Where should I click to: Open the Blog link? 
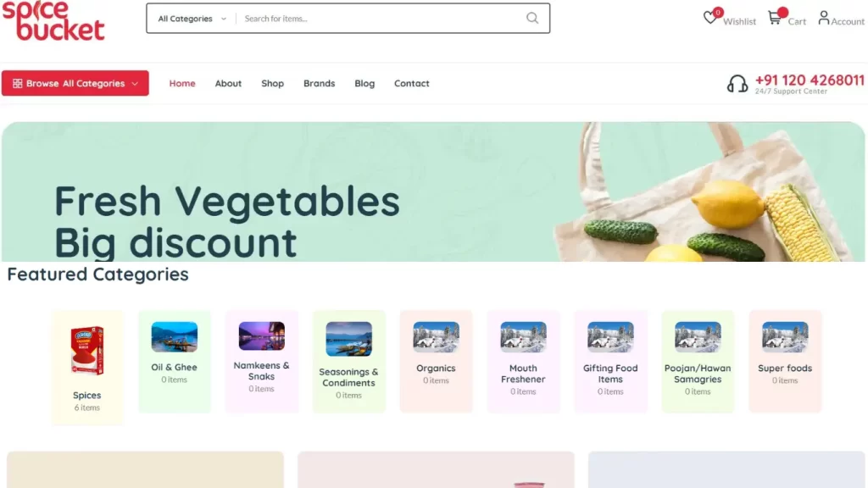(364, 84)
